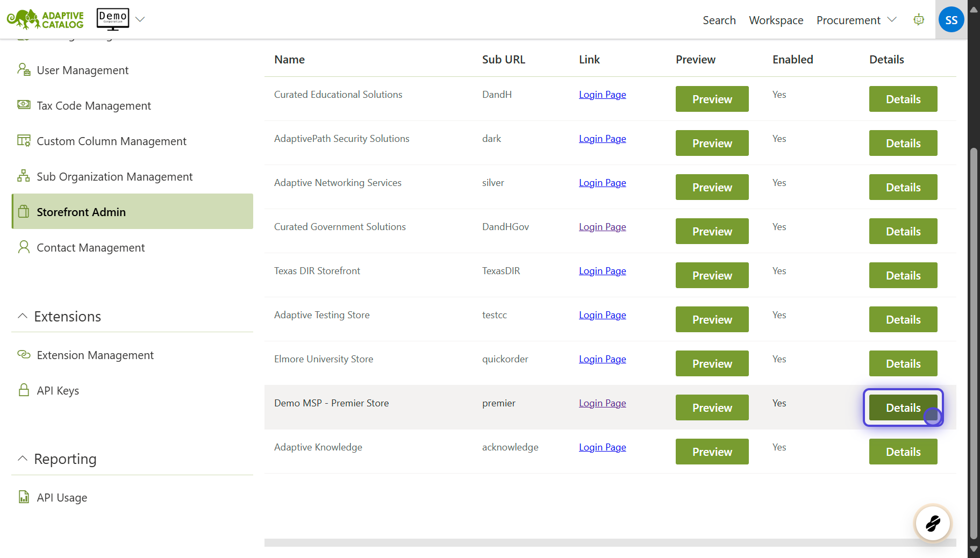The height and width of the screenshot is (558, 980).
Task: Open Search in the top navigation
Action: [x=719, y=20]
